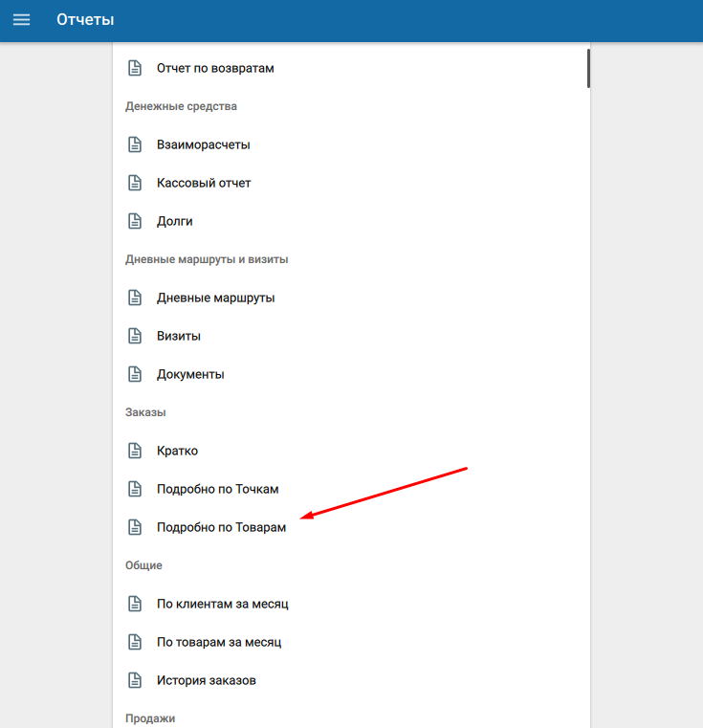Image resolution: width=703 pixels, height=728 pixels.
Task: Open По товарам за месяц report
Action: (x=219, y=642)
